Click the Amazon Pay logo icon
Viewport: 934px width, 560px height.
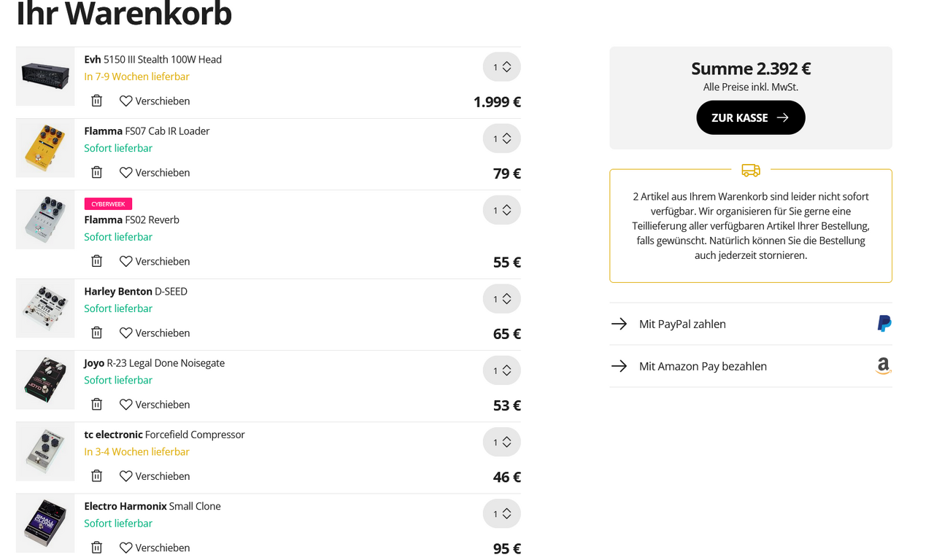884,366
